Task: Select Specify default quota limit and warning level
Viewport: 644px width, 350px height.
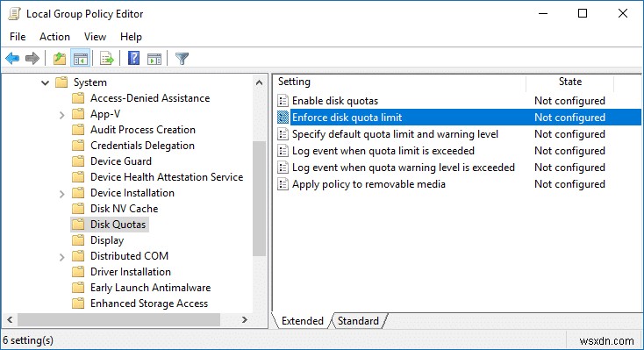Action: click(395, 134)
